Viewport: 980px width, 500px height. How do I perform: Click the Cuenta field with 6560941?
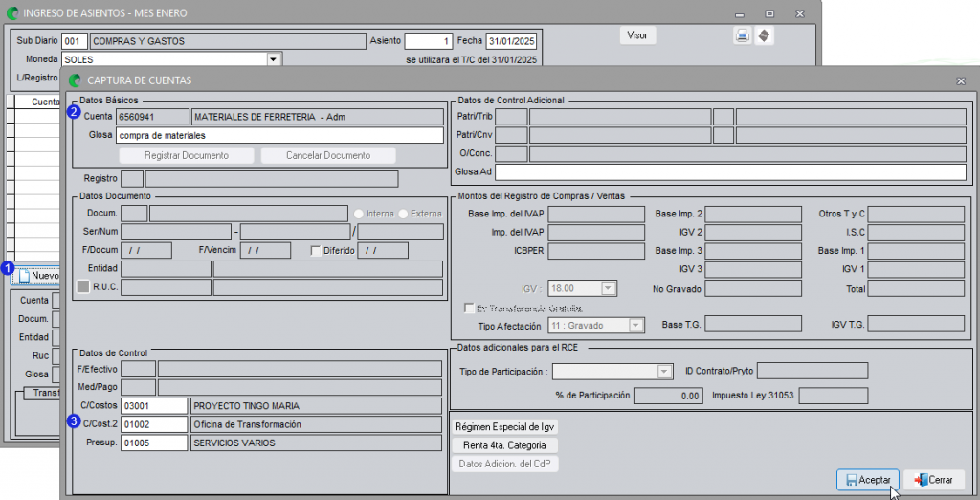tap(152, 117)
